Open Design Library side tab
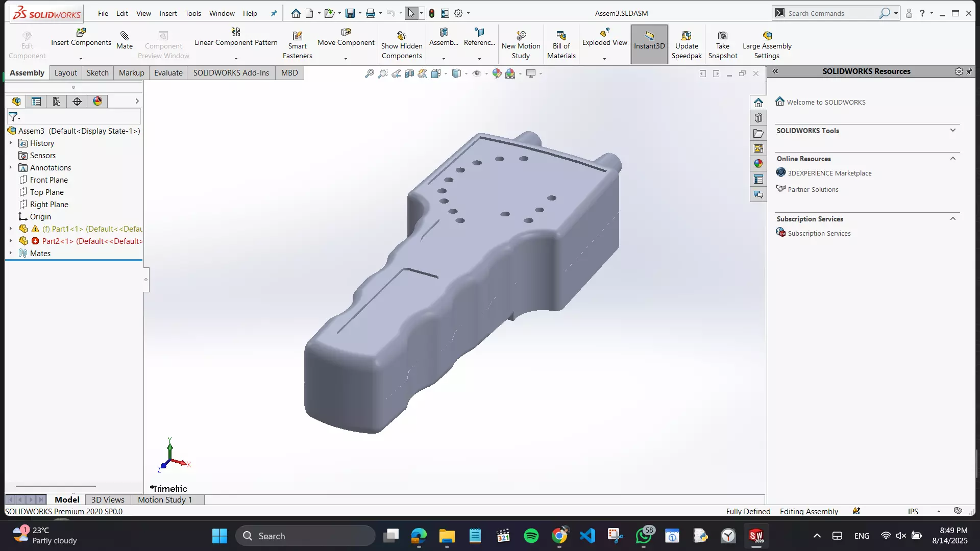Screen dimensions: 980x551 click(758, 118)
